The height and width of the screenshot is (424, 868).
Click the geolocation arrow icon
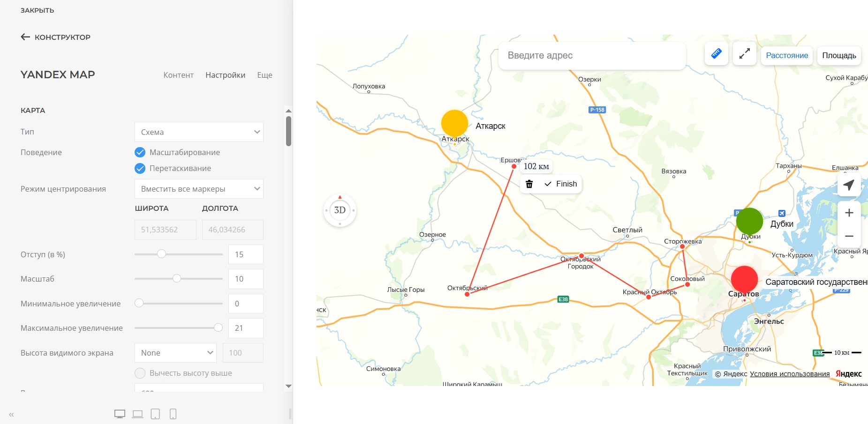(x=849, y=185)
